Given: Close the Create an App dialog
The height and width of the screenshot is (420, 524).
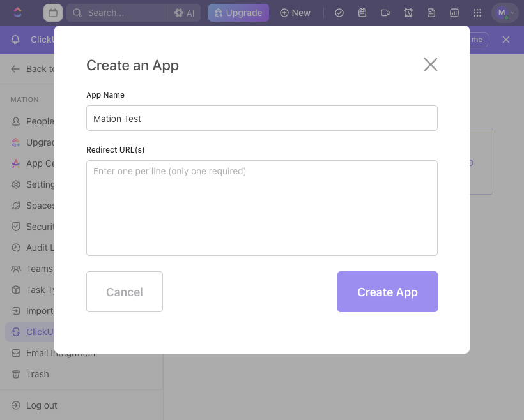Looking at the screenshot, I should click(431, 64).
